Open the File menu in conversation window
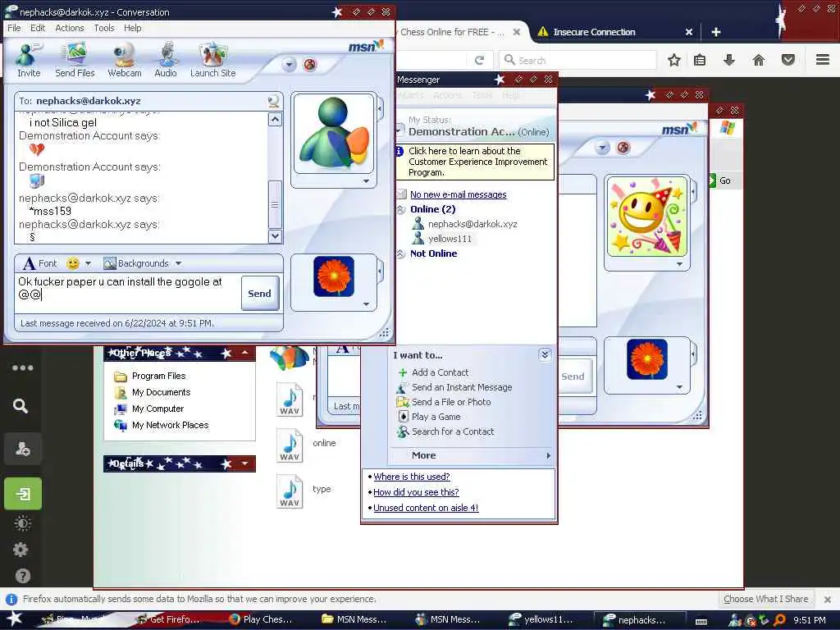The height and width of the screenshot is (630, 840). tap(14, 28)
